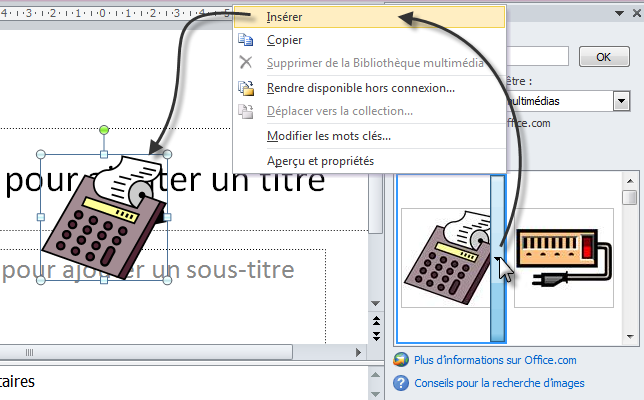Screen dimensions: 644x400
Task: Click the Déplacer vers la collection icon
Action: coord(246,111)
